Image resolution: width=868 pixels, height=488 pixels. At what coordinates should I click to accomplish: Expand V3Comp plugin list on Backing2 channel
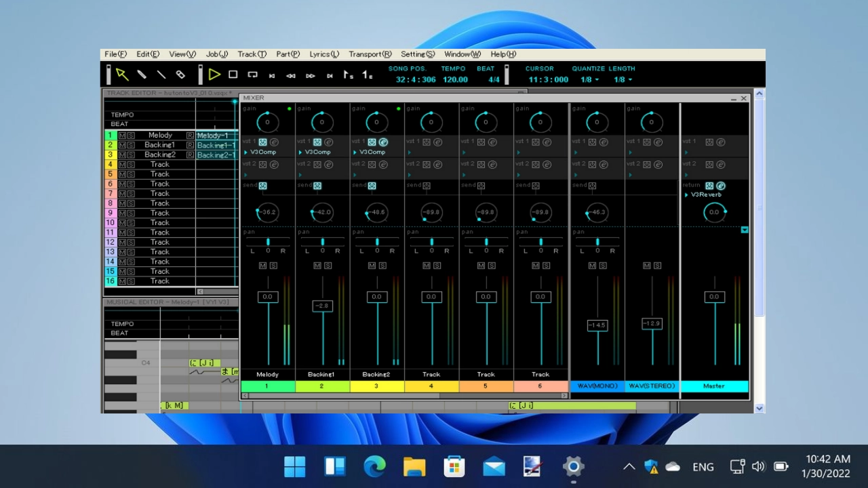coord(355,152)
